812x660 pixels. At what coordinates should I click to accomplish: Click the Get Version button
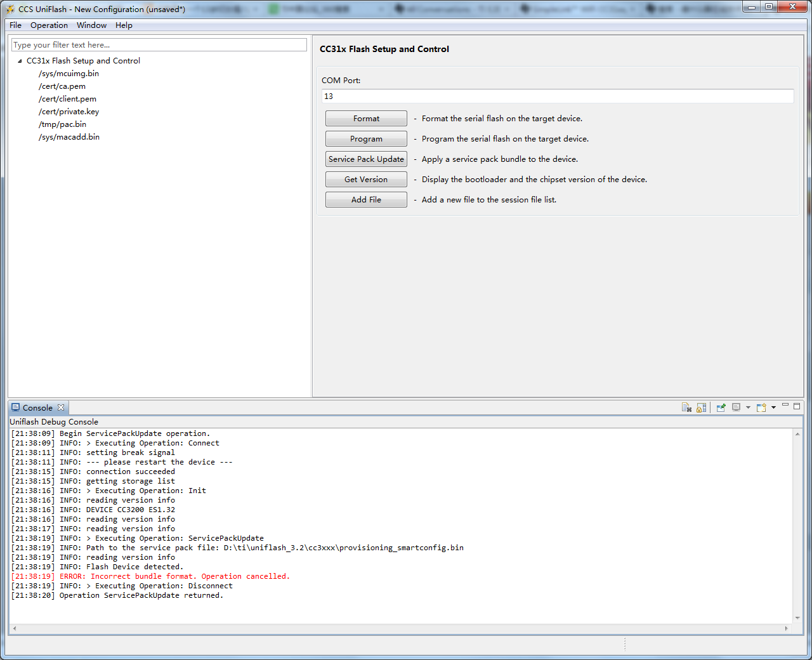366,180
